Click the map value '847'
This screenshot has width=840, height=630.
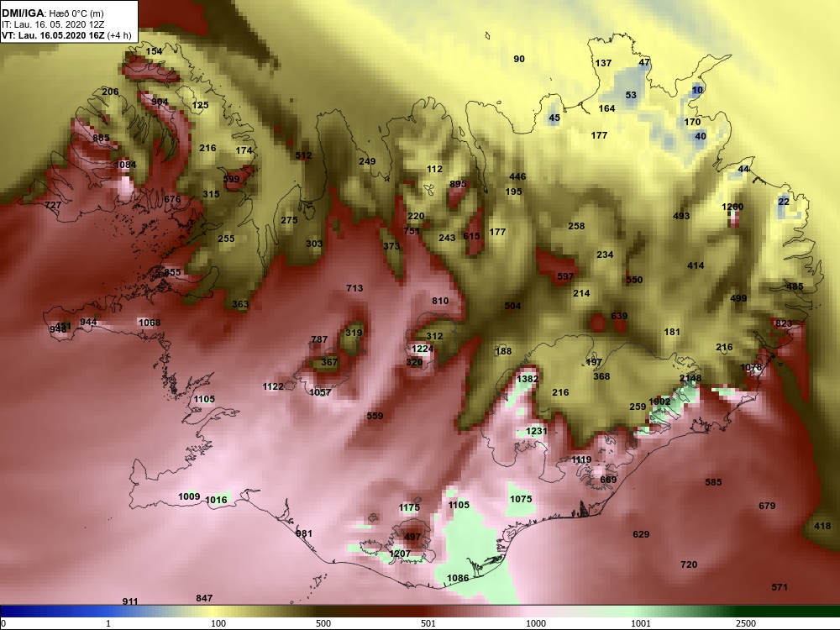pyautogui.click(x=204, y=598)
